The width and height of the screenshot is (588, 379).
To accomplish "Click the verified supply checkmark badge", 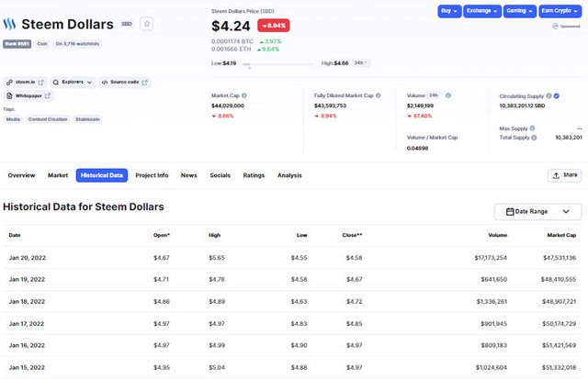I will [x=557, y=95].
